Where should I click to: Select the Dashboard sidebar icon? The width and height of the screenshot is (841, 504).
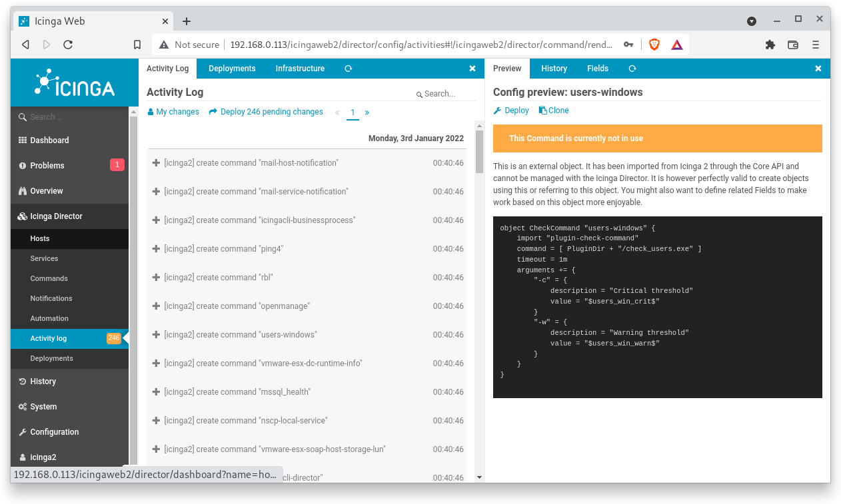pyautogui.click(x=23, y=140)
